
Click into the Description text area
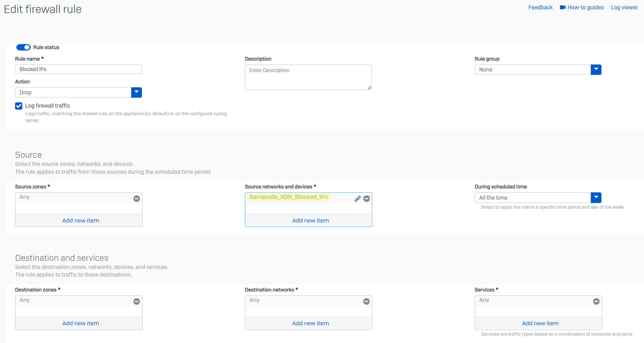coord(308,77)
